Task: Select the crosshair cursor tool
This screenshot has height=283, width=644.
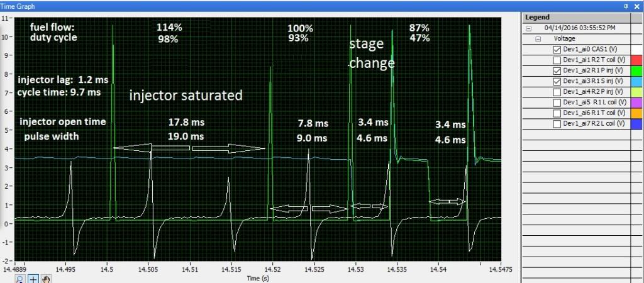Action: (33, 278)
